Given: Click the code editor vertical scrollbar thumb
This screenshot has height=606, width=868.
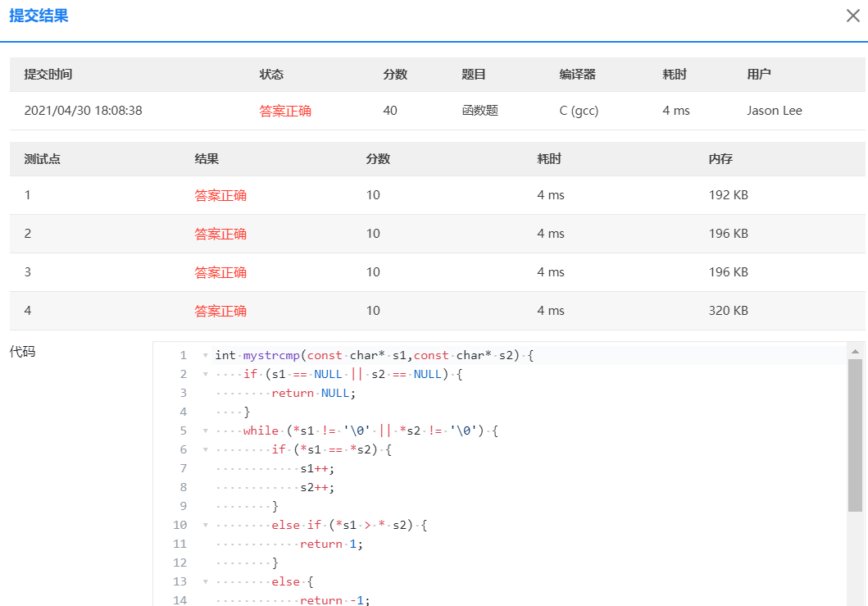Looking at the screenshot, I should pyautogui.click(x=855, y=435).
